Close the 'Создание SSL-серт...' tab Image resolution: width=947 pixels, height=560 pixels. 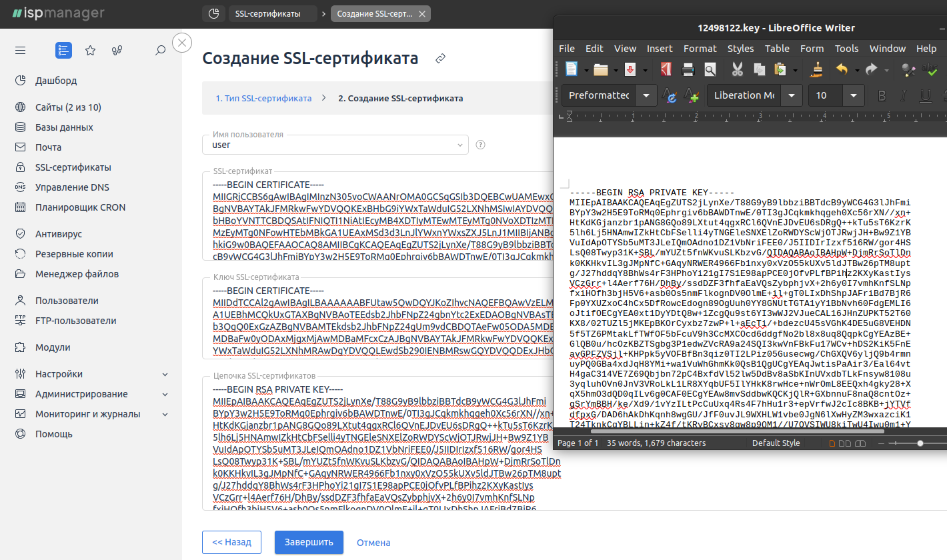(x=421, y=14)
